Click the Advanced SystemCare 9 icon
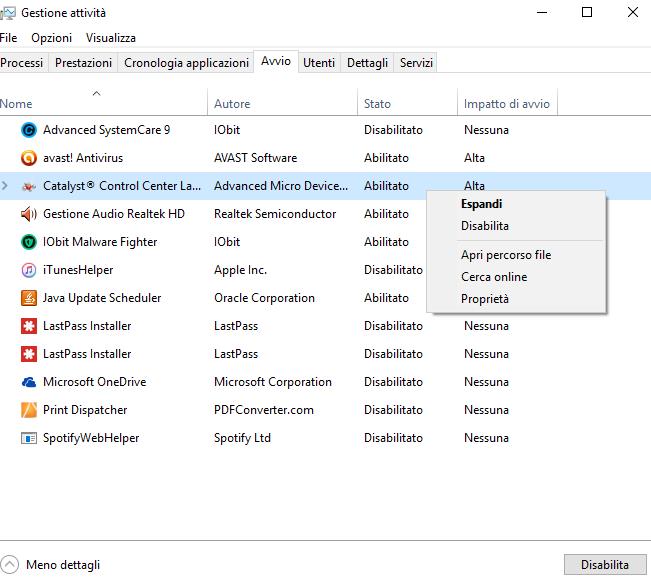Viewport: 651px width, 582px height. tap(29, 130)
